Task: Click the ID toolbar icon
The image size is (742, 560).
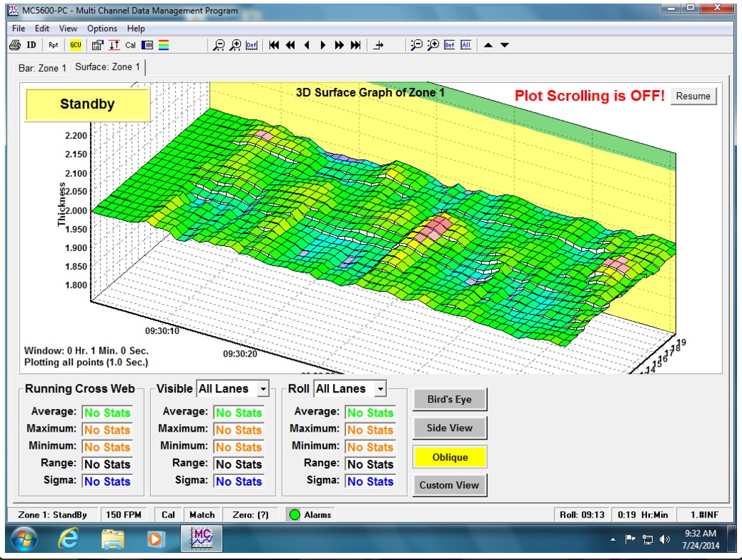Action: (x=31, y=45)
